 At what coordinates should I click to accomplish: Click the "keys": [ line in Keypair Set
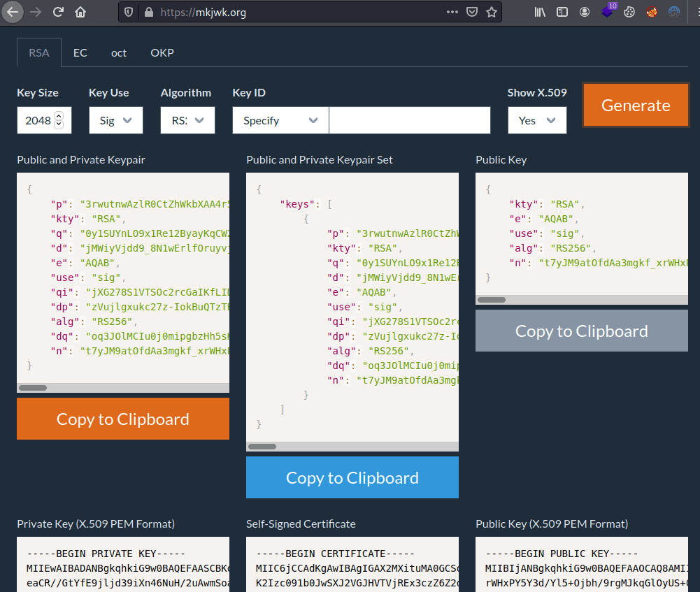click(306, 204)
